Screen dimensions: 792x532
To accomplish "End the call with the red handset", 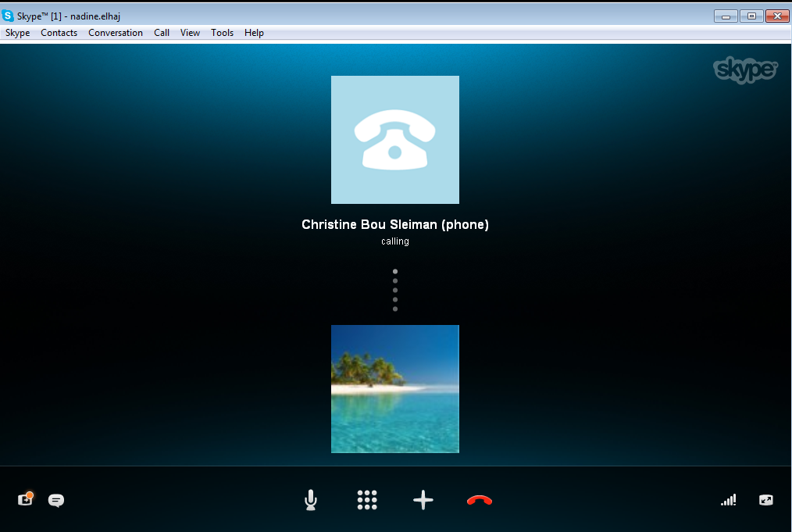I will point(479,500).
